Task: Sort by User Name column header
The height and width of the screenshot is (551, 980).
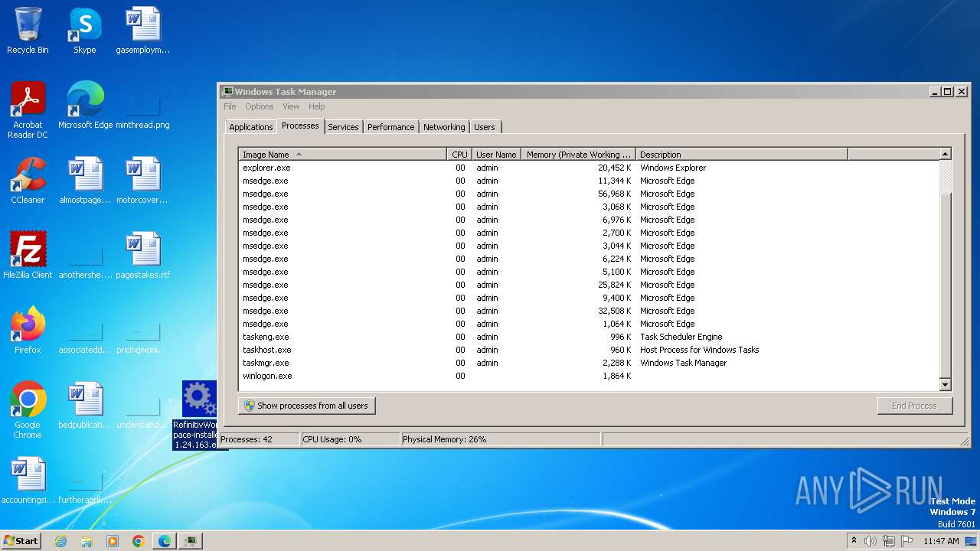Action: (x=496, y=154)
